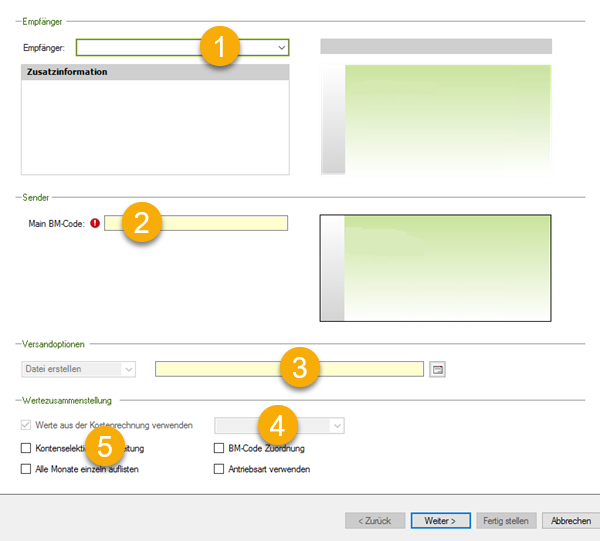Toggle Werte aus der Kostenrechnung verwenden checkbox
600x541 pixels.
26,425
